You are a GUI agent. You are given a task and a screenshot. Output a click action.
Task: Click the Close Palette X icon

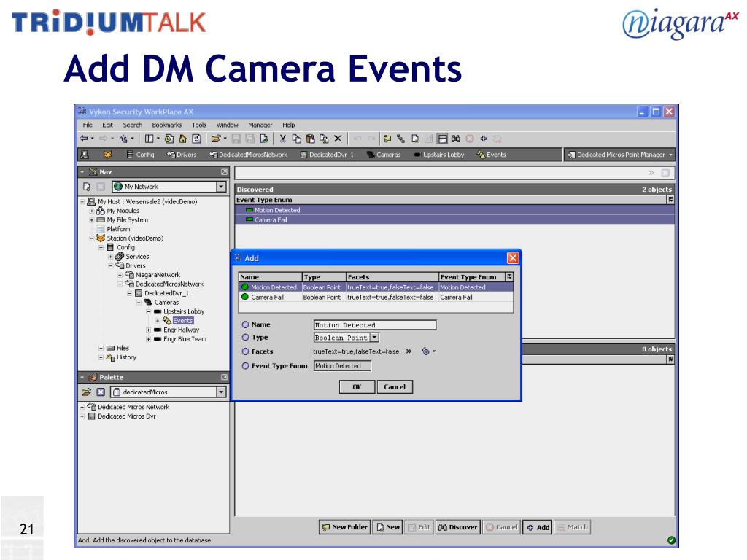tap(101, 392)
